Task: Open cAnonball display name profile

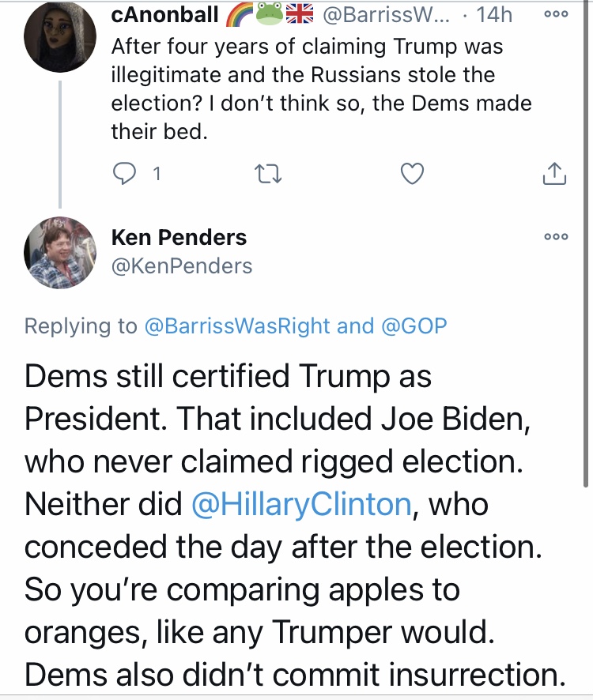Action: [164, 14]
